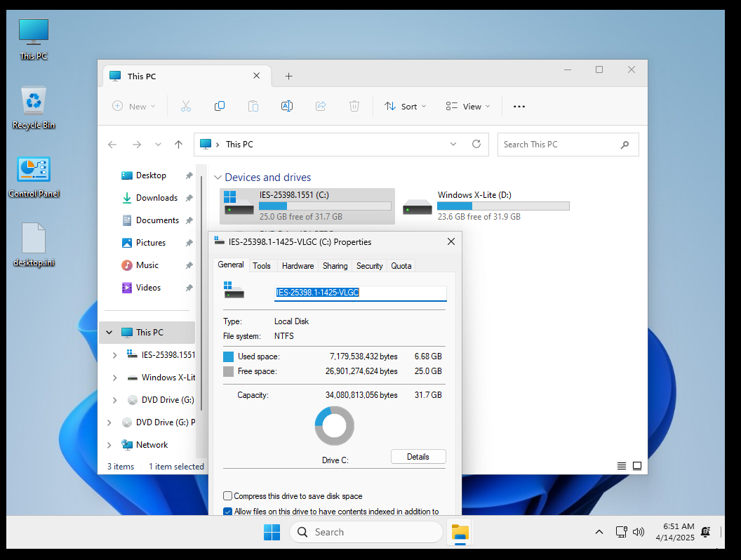741x560 pixels.
Task: Open Downloads in quick access
Action: pyautogui.click(x=156, y=198)
